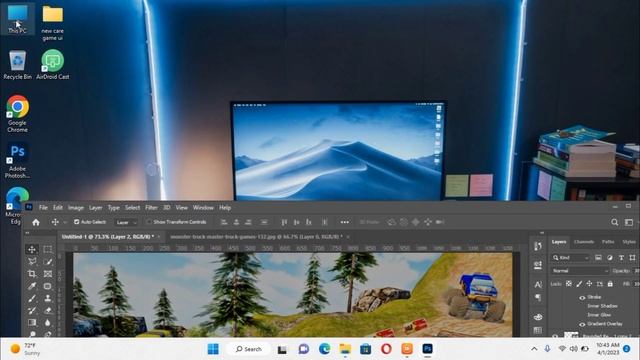The height and width of the screenshot is (360, 640).
Task: Toggle lock transparent pixels
Action: point(569,284)
